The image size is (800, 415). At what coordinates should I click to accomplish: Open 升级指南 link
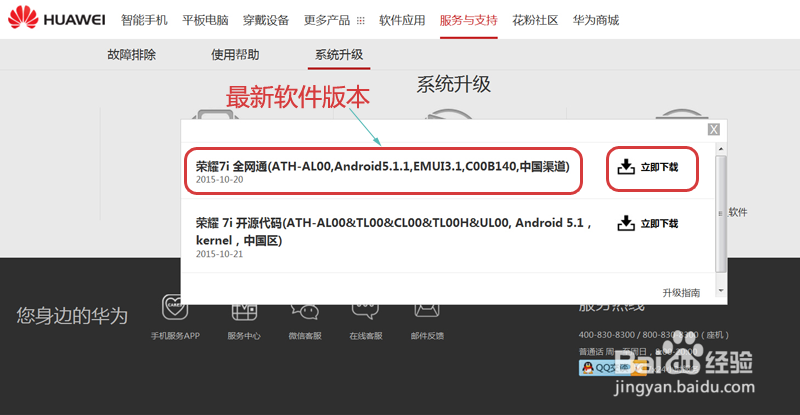681,292
